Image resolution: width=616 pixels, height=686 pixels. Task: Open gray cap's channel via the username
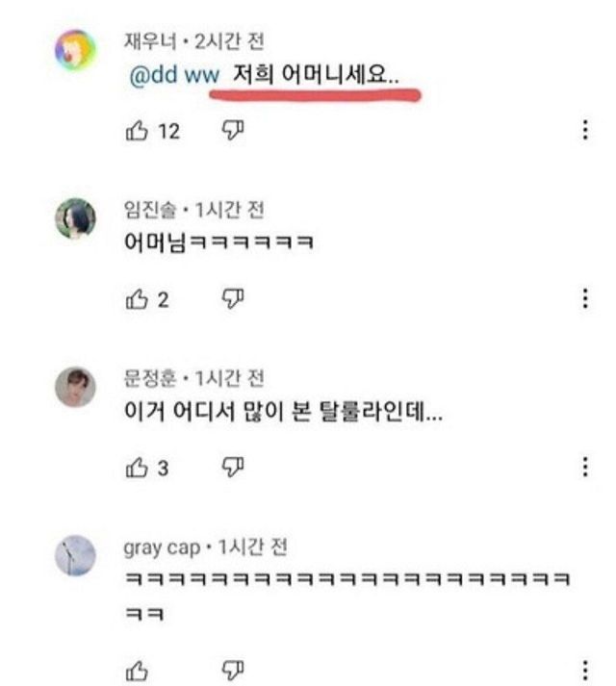tap(161, 547)
